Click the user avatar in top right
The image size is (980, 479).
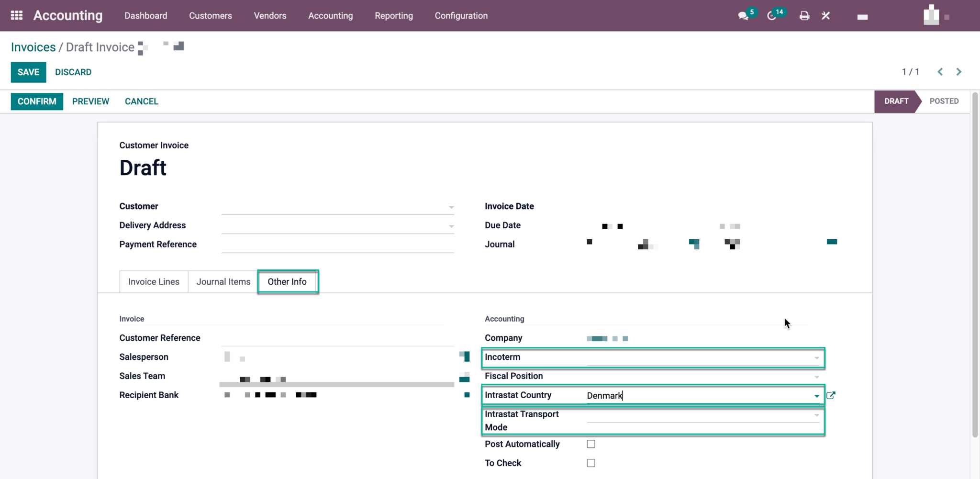[x=932, y=15]
